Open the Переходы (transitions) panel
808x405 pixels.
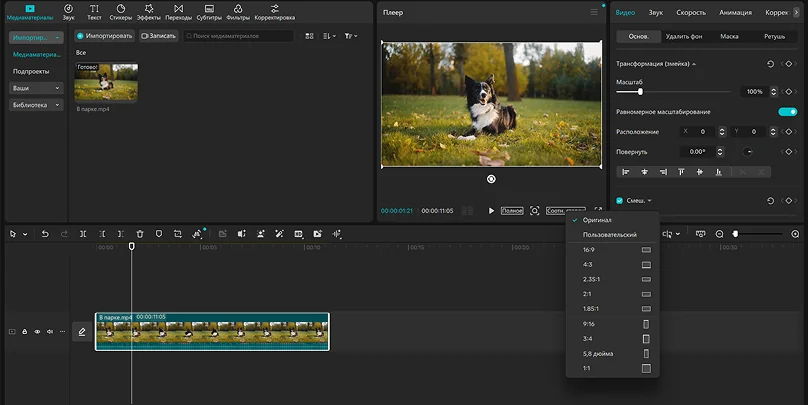point(178,12)
